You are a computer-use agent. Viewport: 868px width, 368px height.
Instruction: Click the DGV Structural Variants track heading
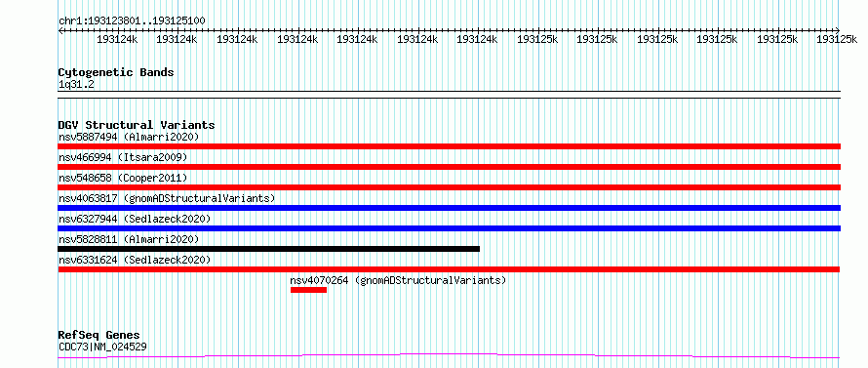[x=137, y=125]
